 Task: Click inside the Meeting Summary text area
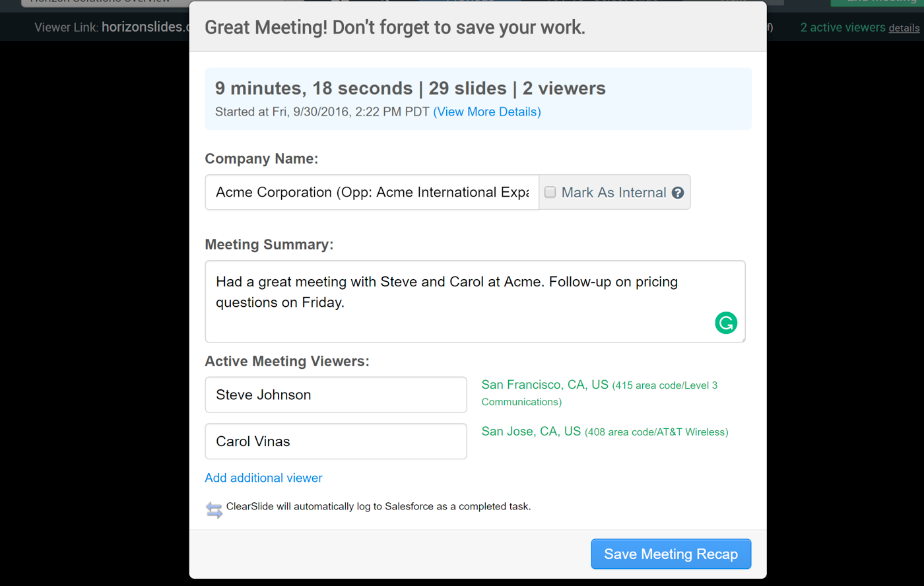(475, 302)
